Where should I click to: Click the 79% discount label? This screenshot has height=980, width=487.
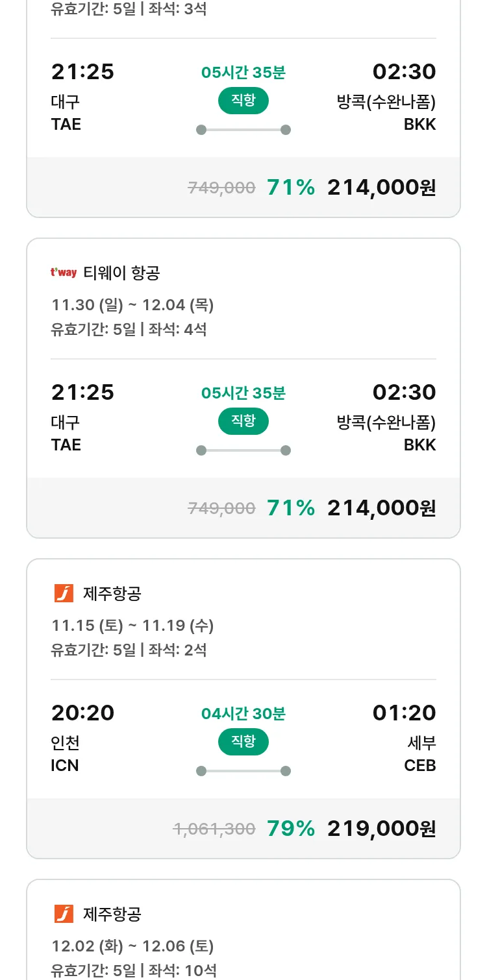291,828
